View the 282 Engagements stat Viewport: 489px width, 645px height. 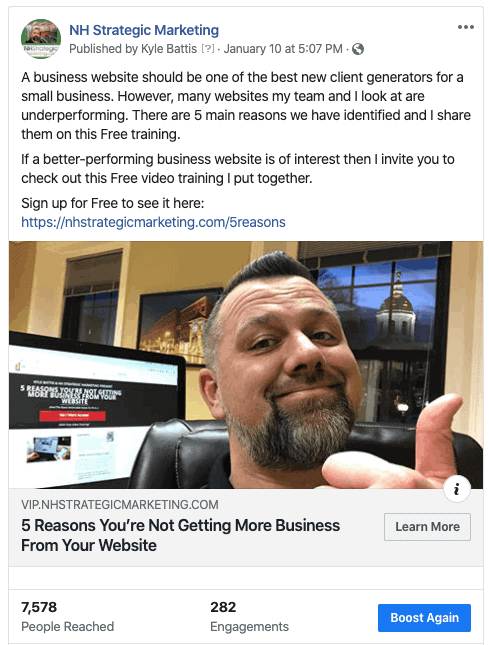(x=249, y=617)
